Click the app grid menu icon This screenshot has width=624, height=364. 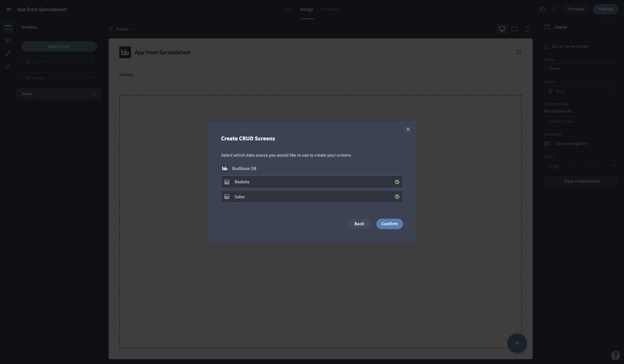coord(519,52)
